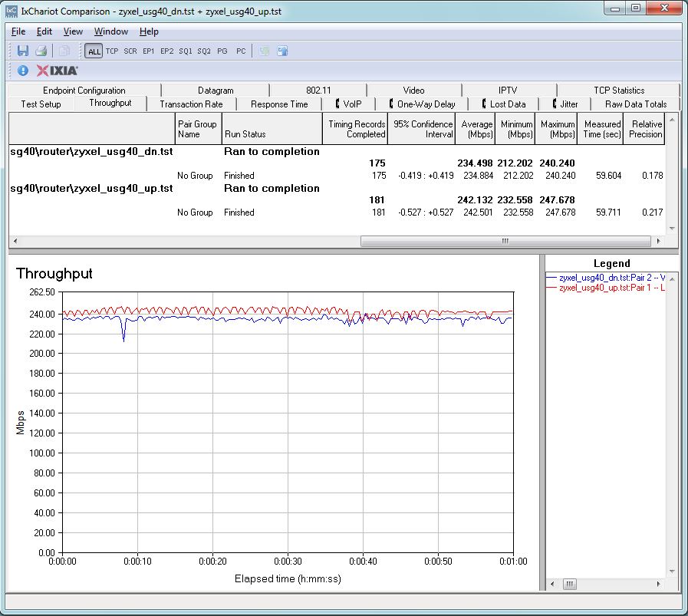
Task: Click the Save icon in the toolbar
Action: 23,51
